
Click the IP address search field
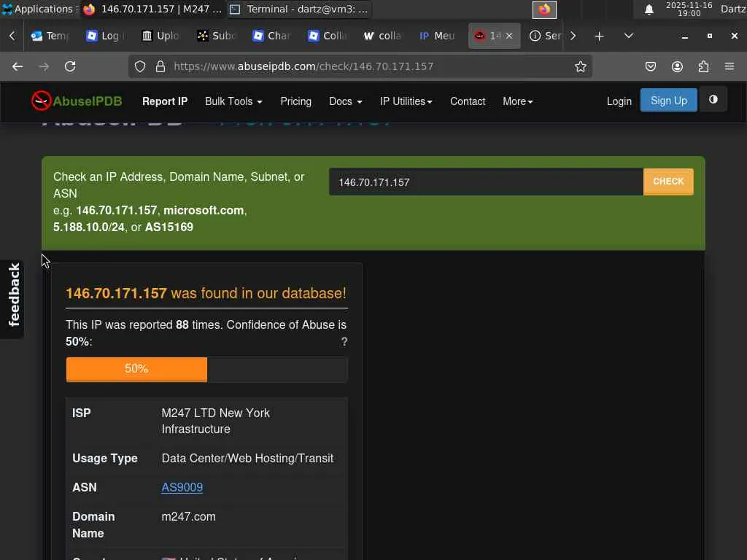486,182
